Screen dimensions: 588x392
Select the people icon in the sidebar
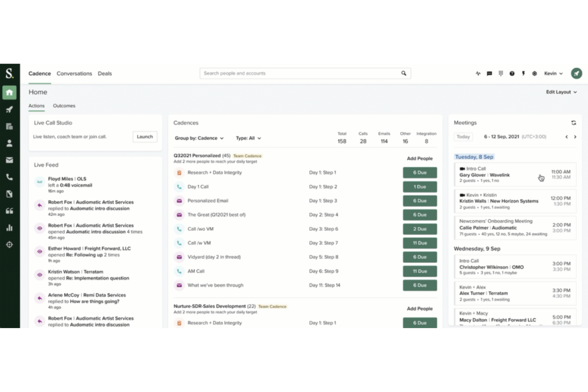click(10, 143)
